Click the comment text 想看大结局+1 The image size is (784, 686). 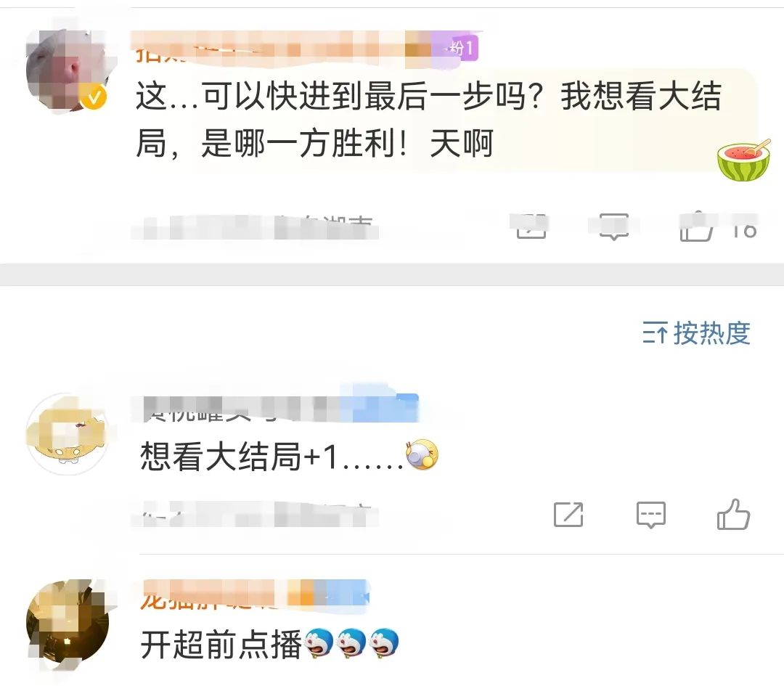239,457
